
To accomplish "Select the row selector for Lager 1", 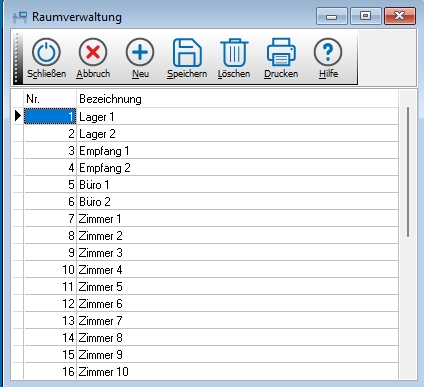I will pos(18,116).
